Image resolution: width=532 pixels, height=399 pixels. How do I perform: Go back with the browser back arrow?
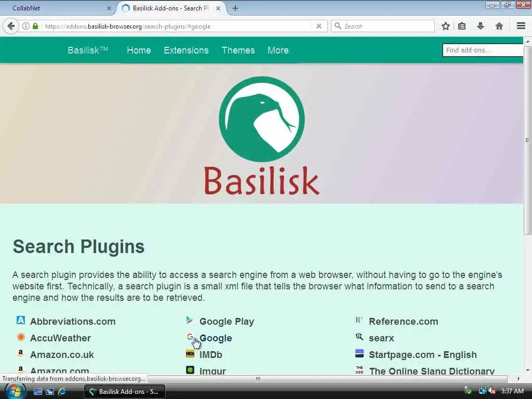11,26
